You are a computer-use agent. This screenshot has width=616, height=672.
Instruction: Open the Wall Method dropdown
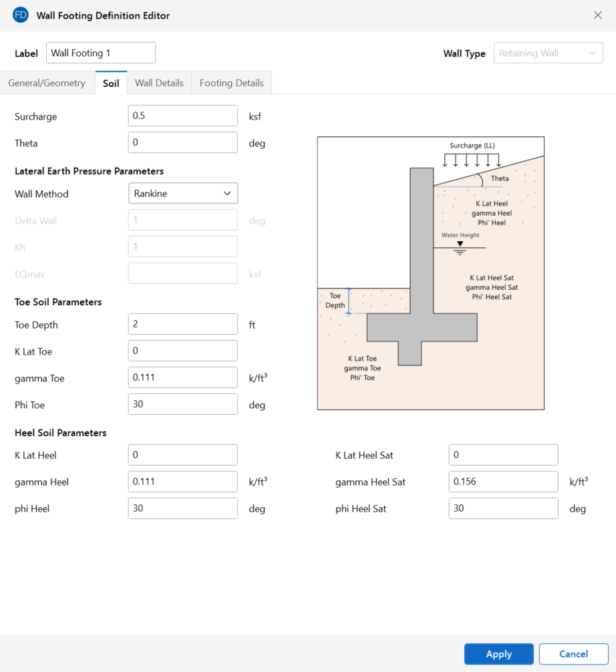click(182, 194)
